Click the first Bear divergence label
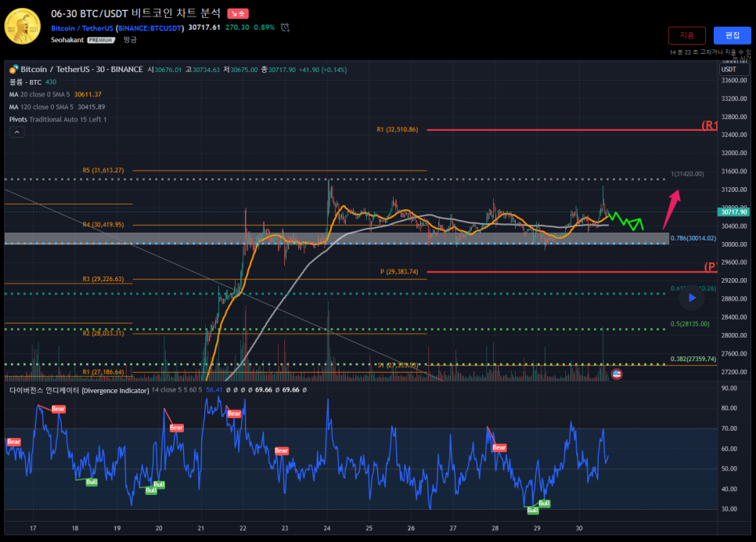 (14, 442)
